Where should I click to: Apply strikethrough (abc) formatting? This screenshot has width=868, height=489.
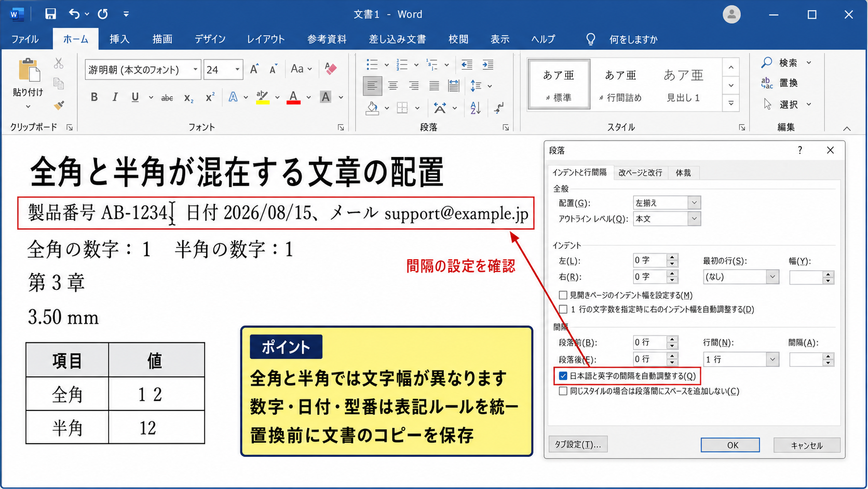tap(167, 98)
